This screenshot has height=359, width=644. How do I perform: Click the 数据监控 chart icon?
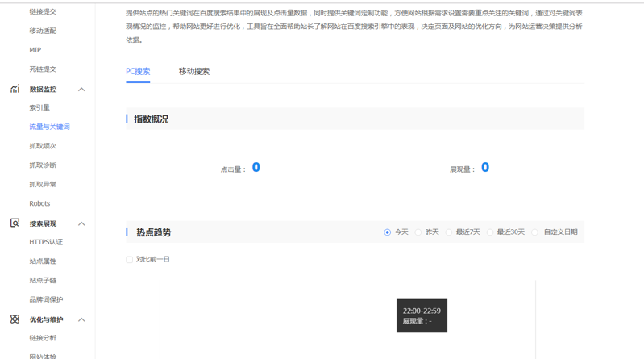click(15, 89)
